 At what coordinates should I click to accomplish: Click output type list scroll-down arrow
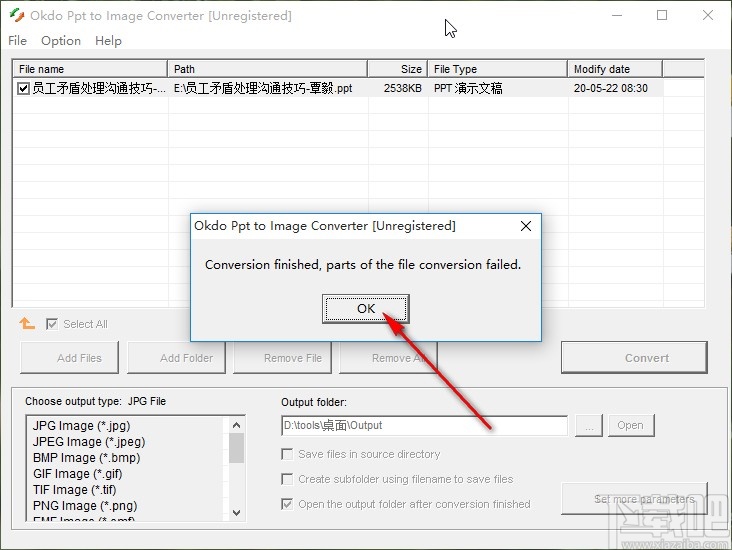[x=236, y=513]
